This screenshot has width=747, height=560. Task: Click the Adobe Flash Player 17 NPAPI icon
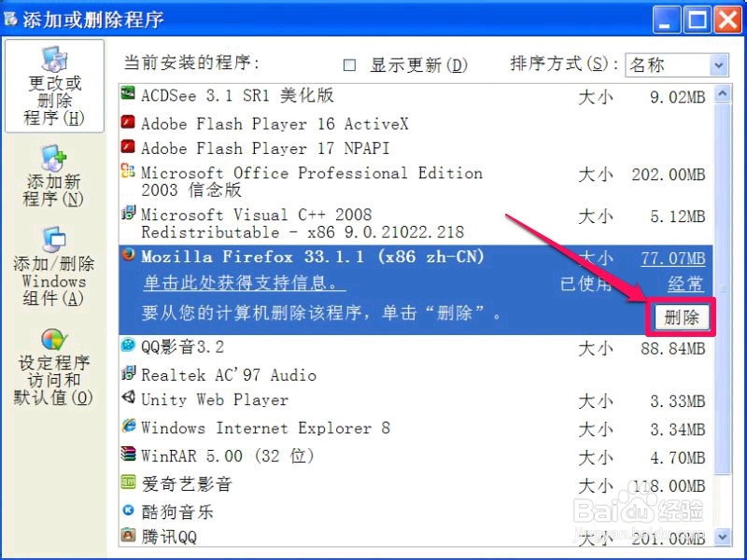[x=128, y=147]
